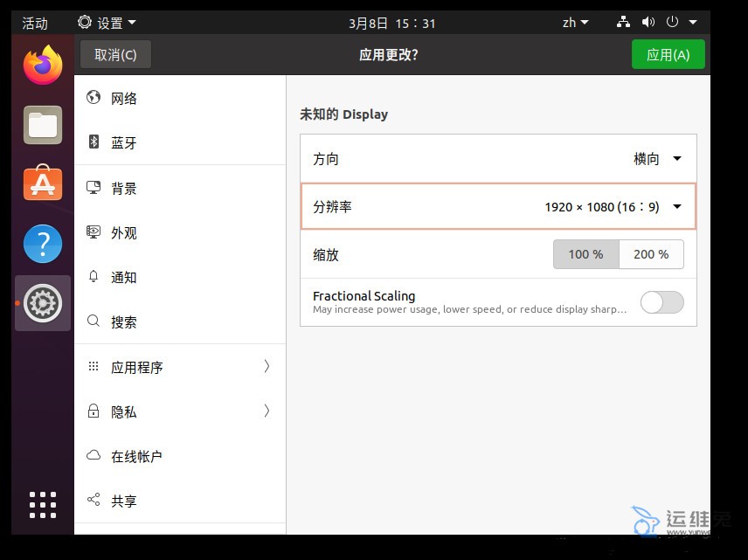Show applications grid at dock bottom

coord(43,504)
